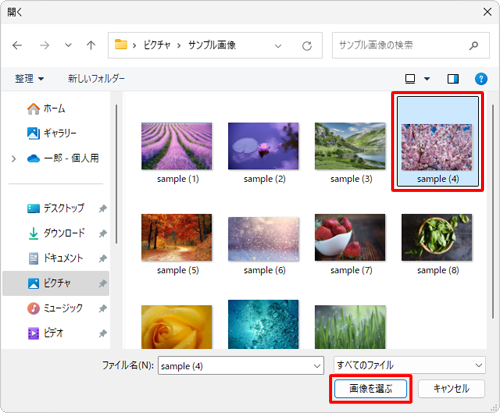The image size is (500, 413).
Task: Expand the 一郎 - 個人用 OneDrive node
Action: coord(14,159)
